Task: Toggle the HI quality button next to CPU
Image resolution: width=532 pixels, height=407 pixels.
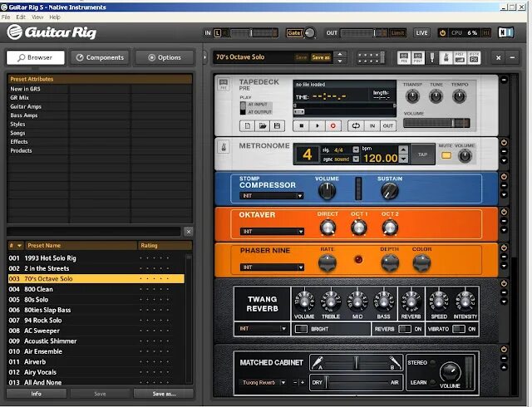Action: pyautogui.click(x=485, y=33)
